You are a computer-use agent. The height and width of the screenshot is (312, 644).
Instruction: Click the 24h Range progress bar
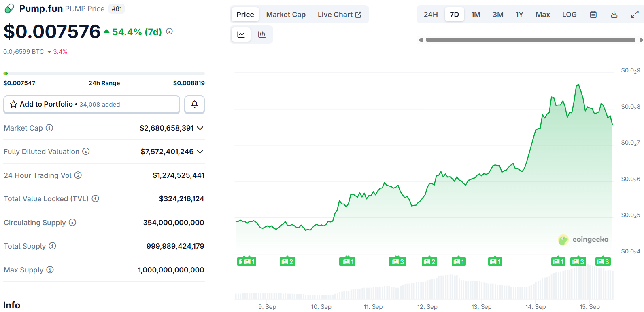104,74
